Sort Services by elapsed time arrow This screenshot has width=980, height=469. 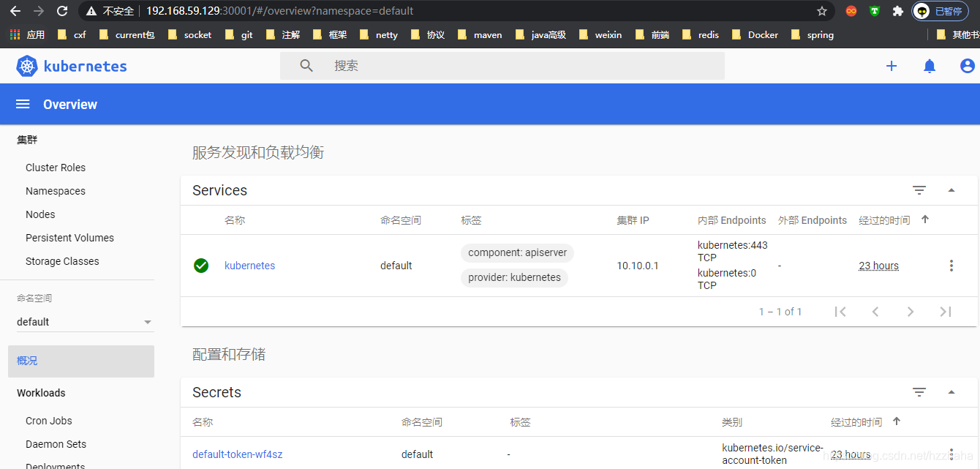[925, 220]
